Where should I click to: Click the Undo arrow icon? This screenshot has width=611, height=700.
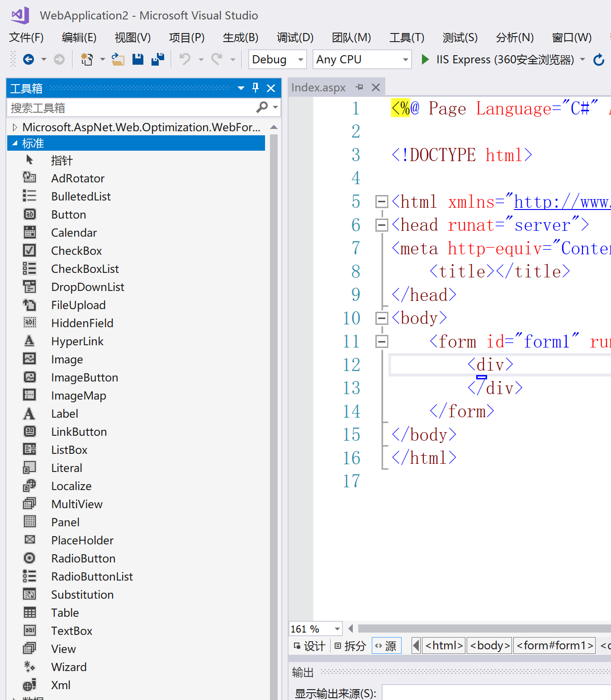pyautogui.click(x=185, y=59)
